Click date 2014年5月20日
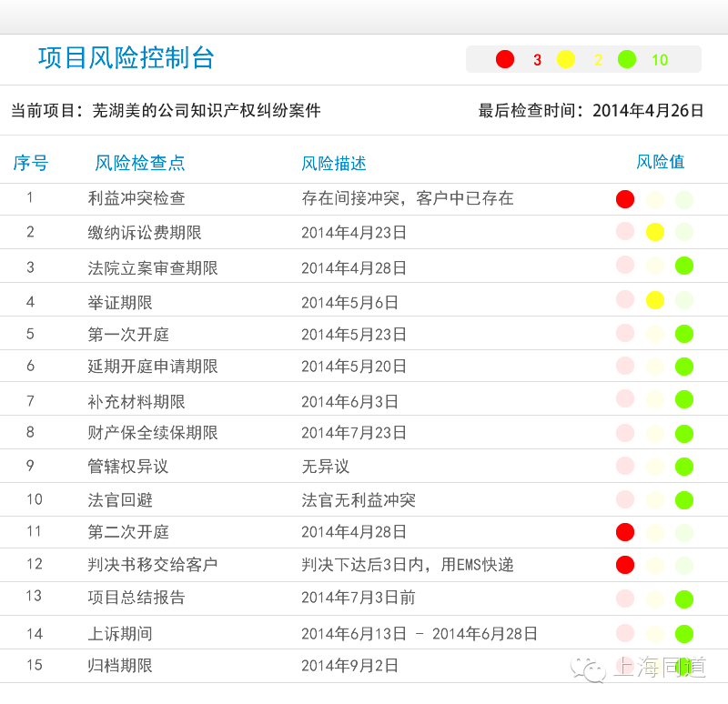 click(354, 367)
